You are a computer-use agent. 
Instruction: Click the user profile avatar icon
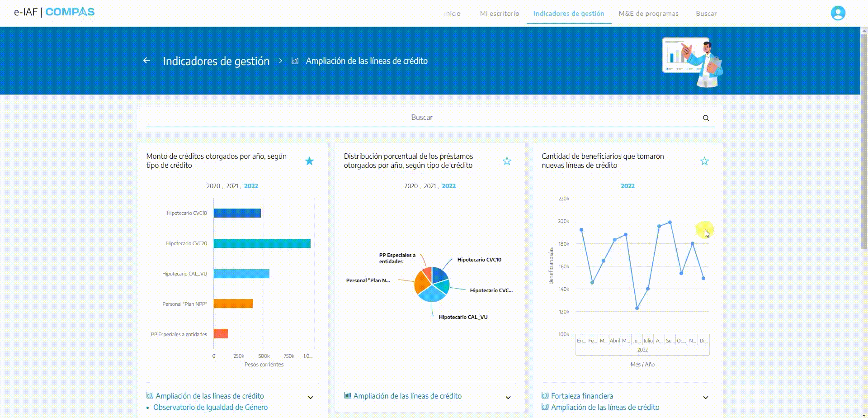pos(838,13)
